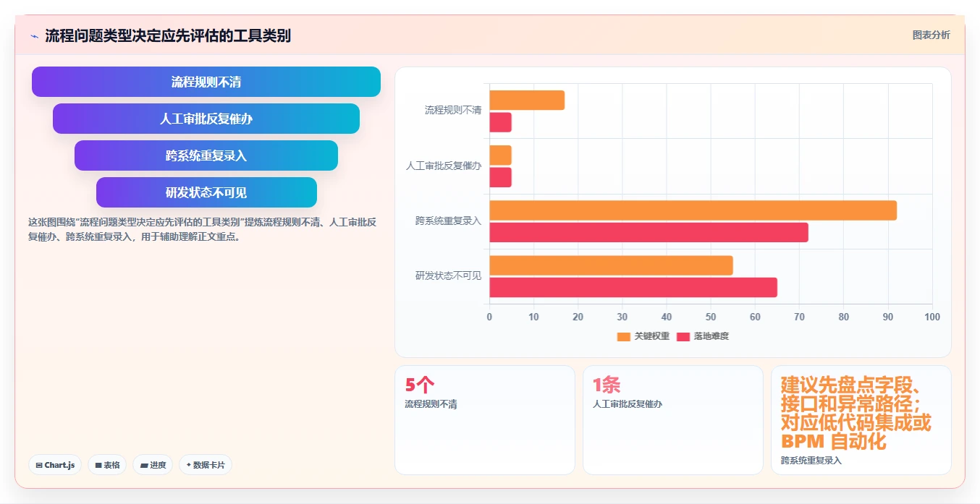980x504 pixels.
Task: Click the description paragraph starting 这张图围绕
Action: (202, 229)
